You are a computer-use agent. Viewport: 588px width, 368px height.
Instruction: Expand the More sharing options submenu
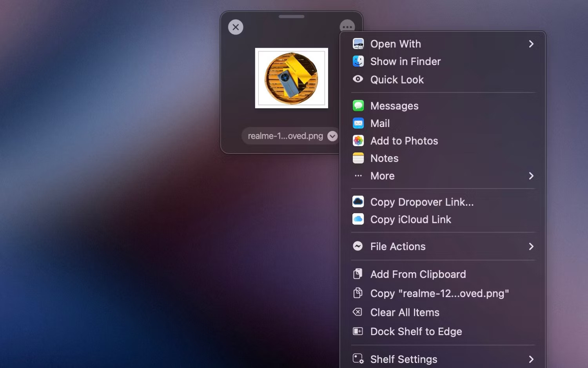[x=531, y=176]
